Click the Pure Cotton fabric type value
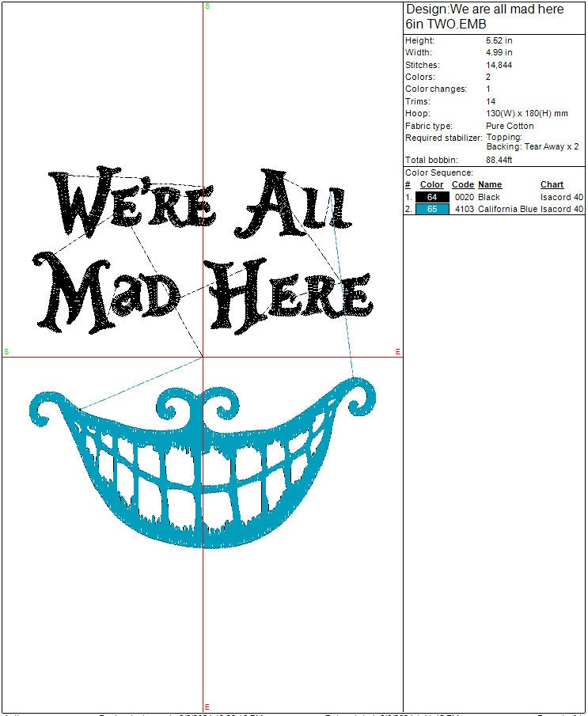The image size is (588, 716). click(x=510, y=126)
